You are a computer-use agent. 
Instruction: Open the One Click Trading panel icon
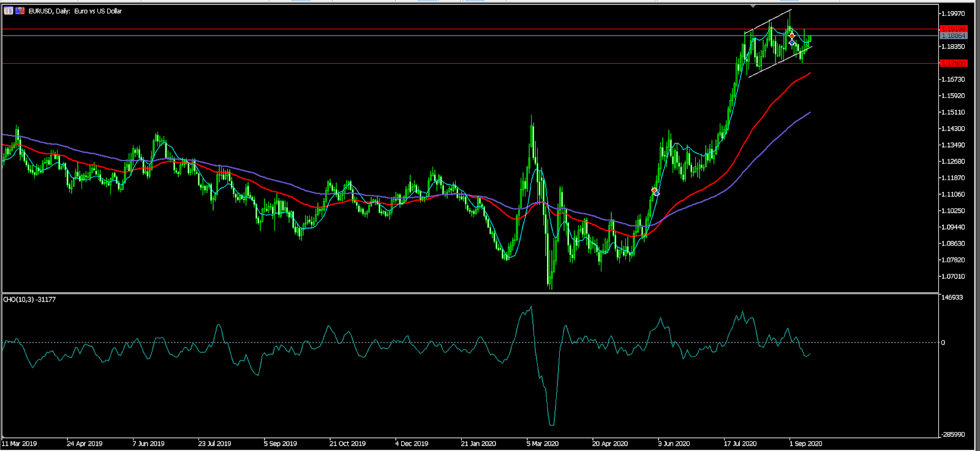tap(9, 11)
